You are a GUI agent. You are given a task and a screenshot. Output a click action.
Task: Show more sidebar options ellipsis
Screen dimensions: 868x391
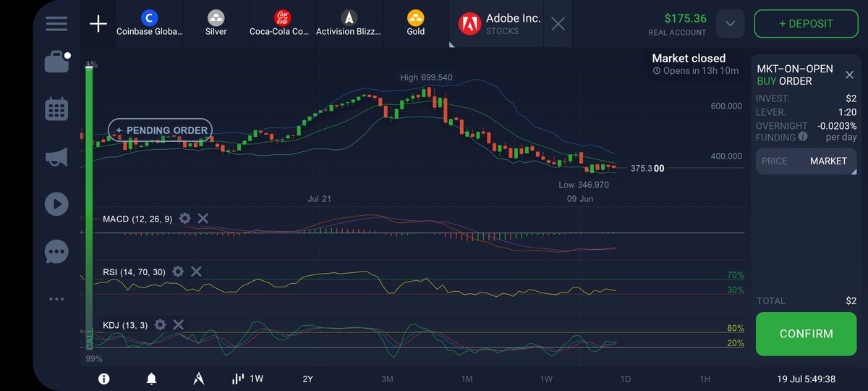(x=56, y=298)
